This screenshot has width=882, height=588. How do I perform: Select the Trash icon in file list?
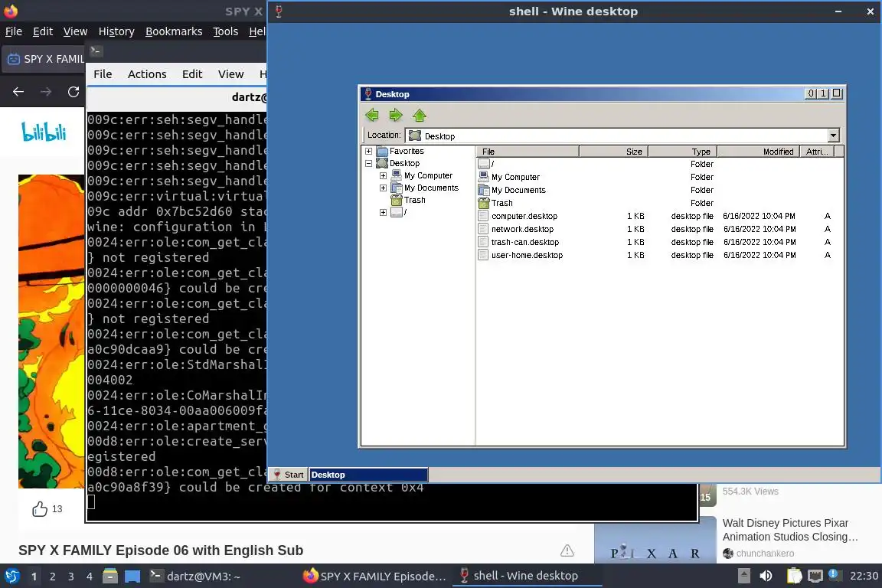pyautogui.click(x=483, y=203)
